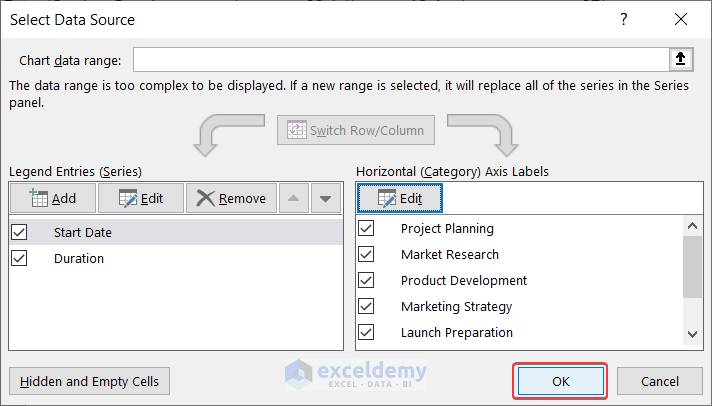Viewport: 712px width, 406px height.
Task: Open Hidden and Empty Cells settings
Action: coord(90,381)
